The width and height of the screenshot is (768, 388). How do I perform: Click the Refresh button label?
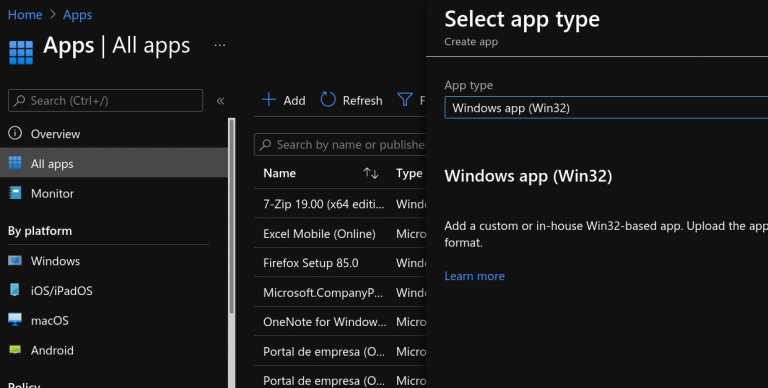[x=362, y=100]
